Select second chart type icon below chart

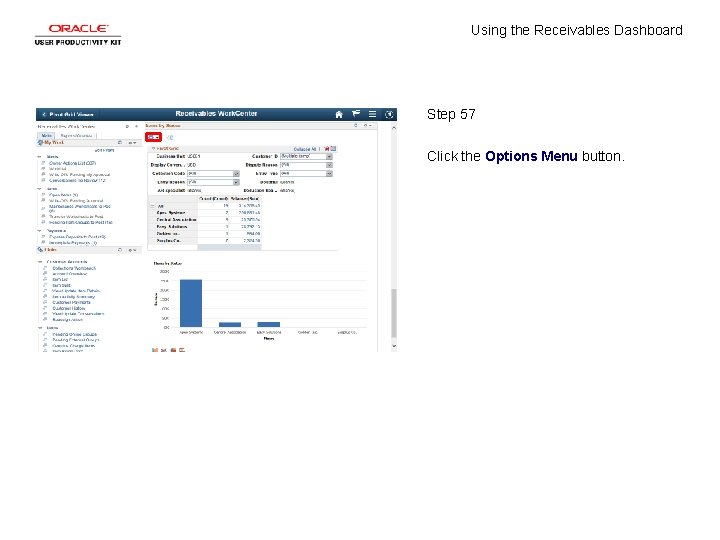click(x=164, y=350)
